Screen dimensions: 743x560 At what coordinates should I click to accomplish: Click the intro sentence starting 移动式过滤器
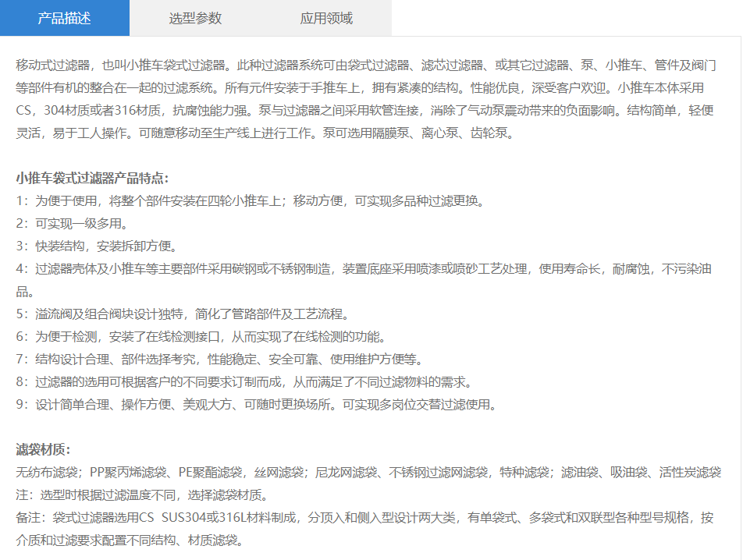366,65
